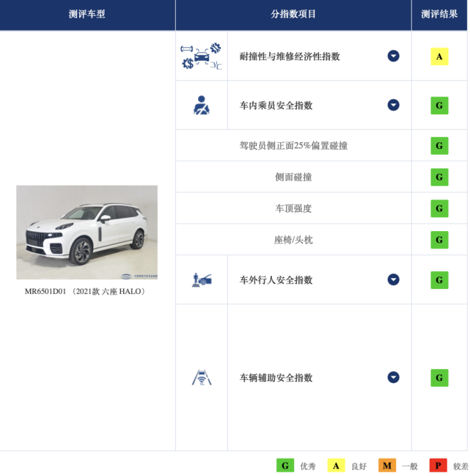This screenshot has height=476, width=470.
Task: Click the G rating for 车辆辅助安全指数
Action: click(x=439, y=378)
